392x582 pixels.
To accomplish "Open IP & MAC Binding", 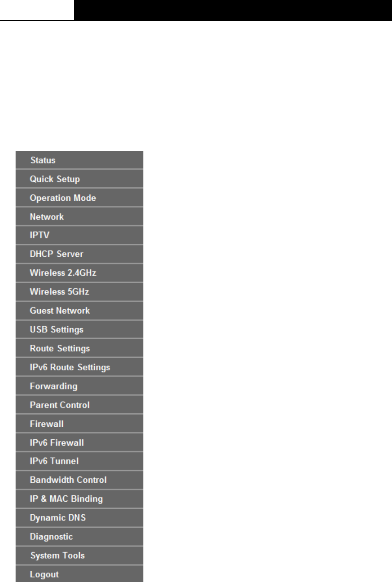I will click(x=79, y=499).
